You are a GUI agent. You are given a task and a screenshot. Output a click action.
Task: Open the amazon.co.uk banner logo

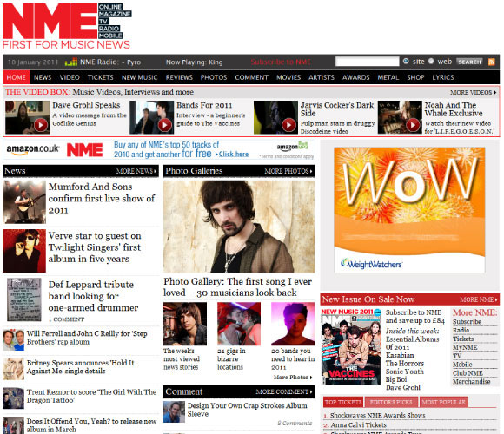pos(33,149)
